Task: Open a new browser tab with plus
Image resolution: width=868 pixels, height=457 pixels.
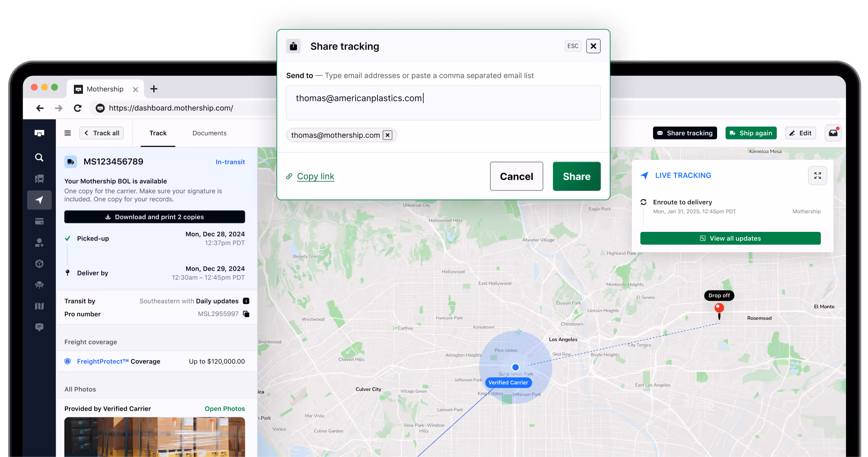Action: pyautogui.click(x=154, y=89)
